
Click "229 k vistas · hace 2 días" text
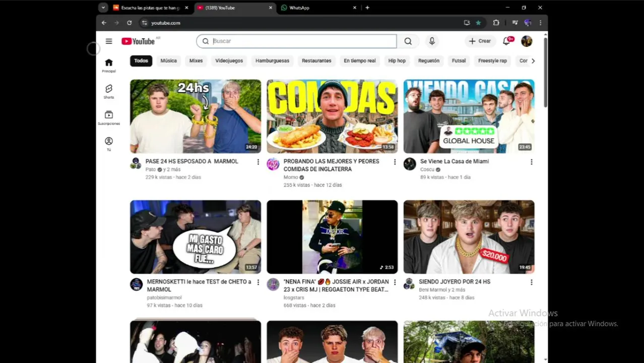point(173,177)
